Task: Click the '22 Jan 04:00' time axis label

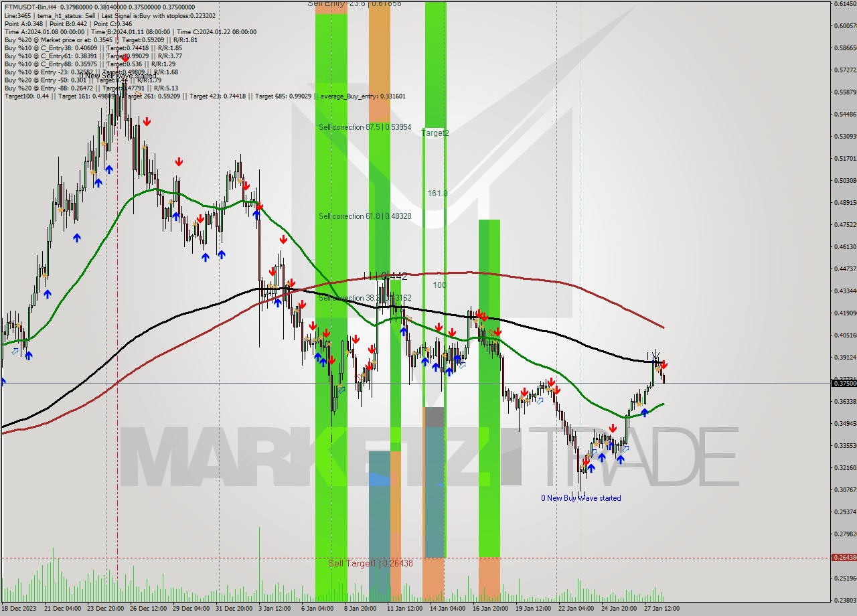Action: tap(576, 609)
